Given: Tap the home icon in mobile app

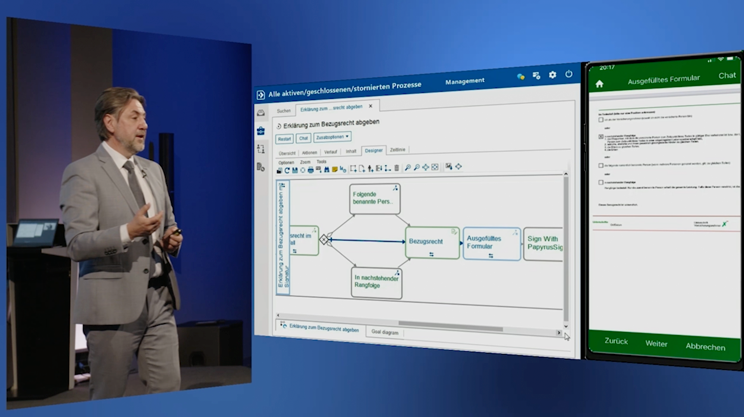Looking at the screenshot, I should click(x=600, y=84).
